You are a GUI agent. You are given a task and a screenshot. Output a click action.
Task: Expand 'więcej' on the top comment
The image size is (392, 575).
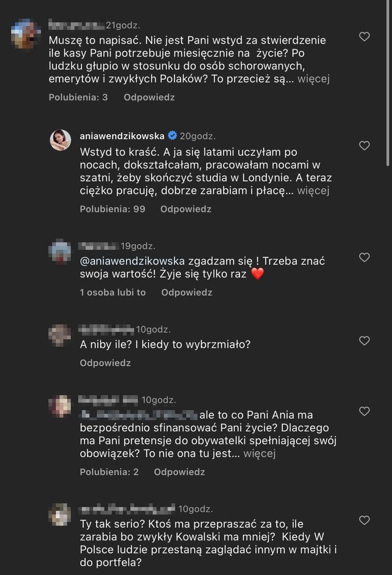[313, 79]
